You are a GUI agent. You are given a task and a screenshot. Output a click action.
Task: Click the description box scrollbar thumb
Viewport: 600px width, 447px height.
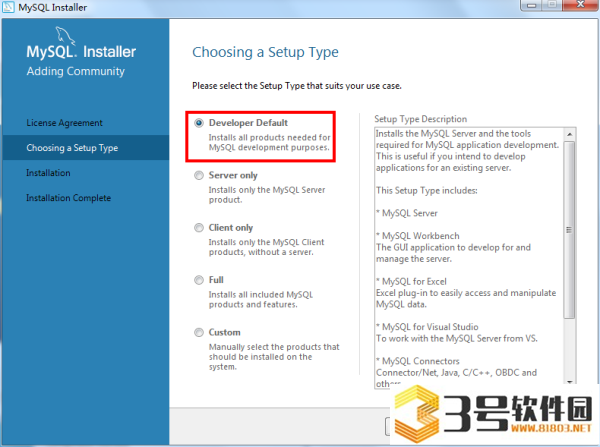click(569, 230)
